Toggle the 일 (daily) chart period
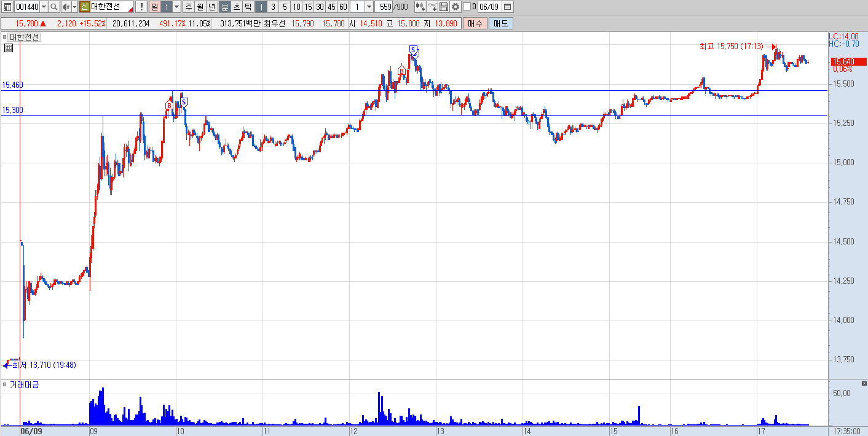This screenshot has height=436, width=868. click(154, 7)
